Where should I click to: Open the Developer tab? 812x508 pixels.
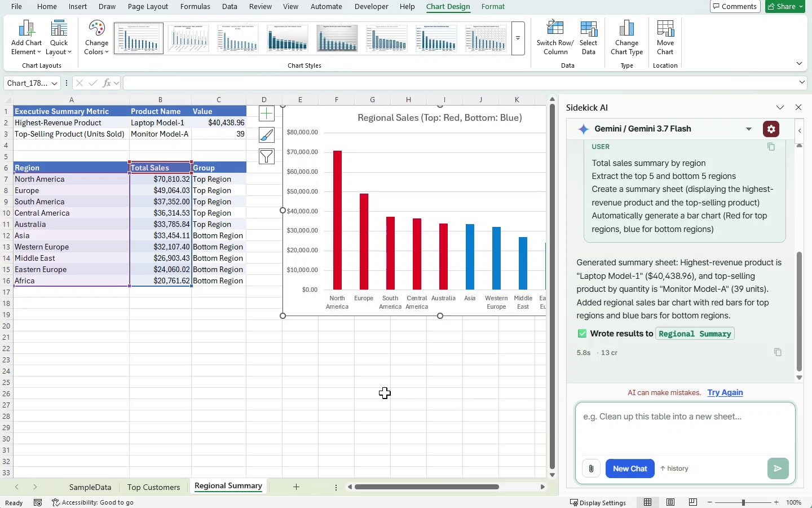(x=371, y=6)
